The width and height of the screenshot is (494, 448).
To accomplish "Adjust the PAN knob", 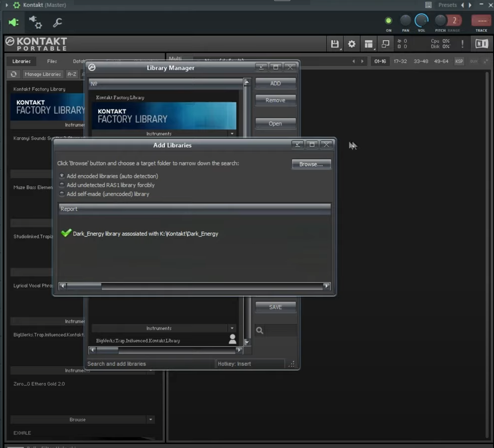I will click(406, 20).
